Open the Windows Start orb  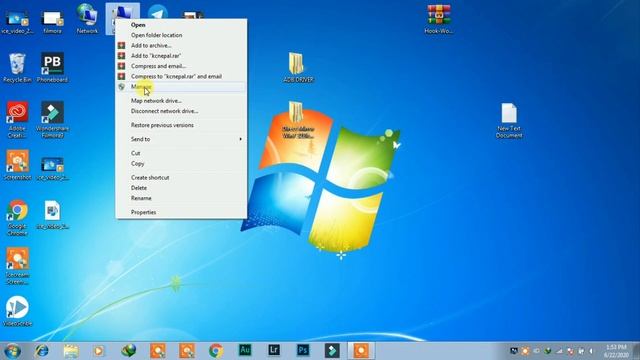tap(12, 351)
